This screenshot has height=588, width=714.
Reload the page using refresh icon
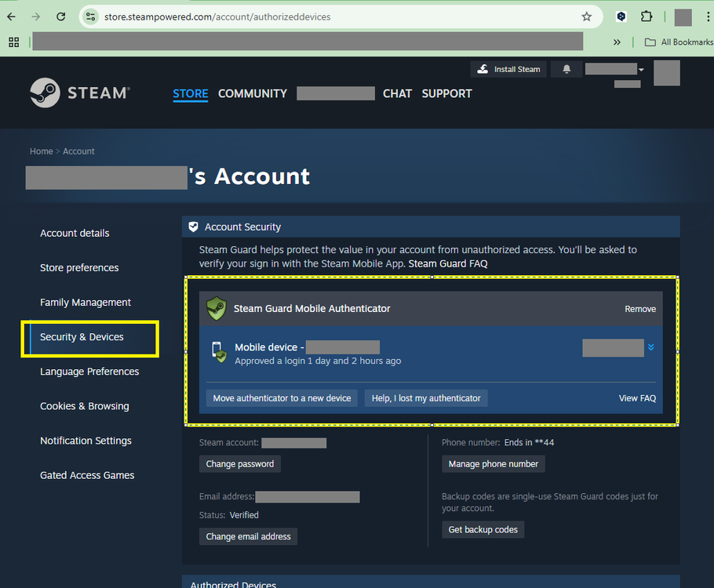tap(61, 16)
